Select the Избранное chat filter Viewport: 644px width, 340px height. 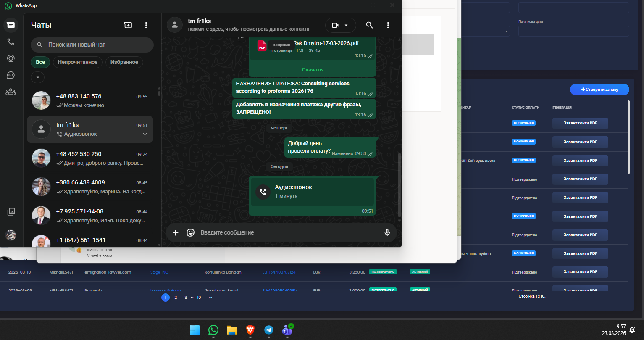coord(124,62)
